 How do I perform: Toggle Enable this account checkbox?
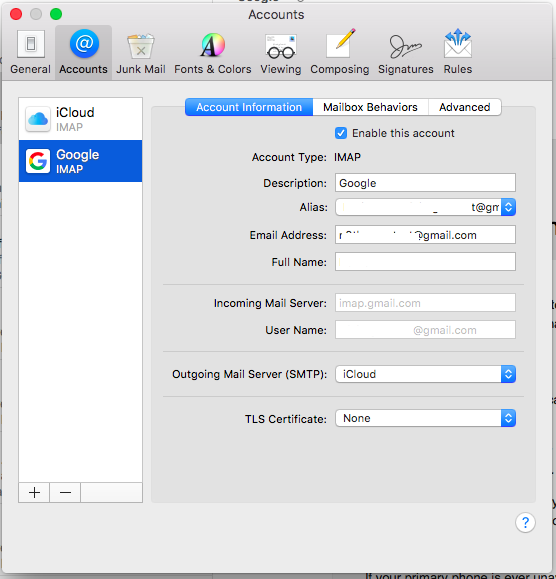[x=341, y=133]
